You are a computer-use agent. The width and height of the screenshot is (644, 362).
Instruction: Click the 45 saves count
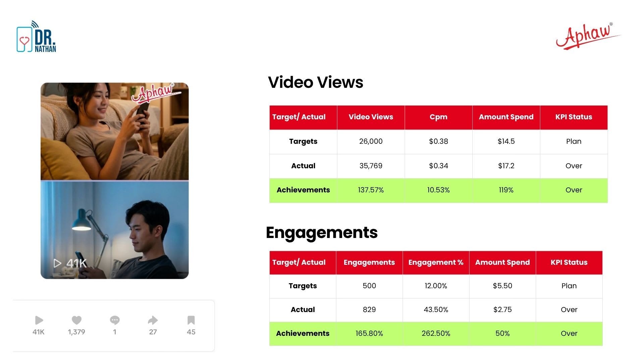[x=191, y=332]
